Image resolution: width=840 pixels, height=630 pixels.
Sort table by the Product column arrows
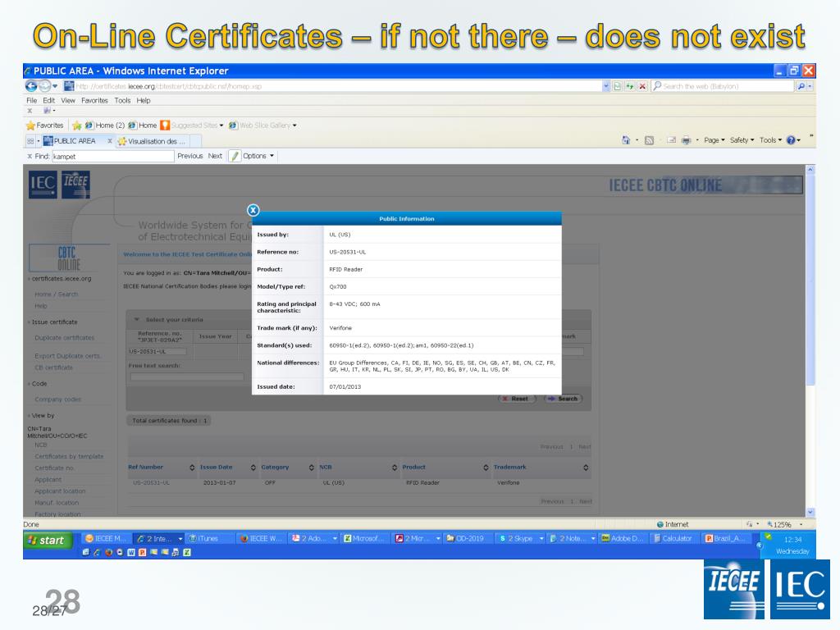point(486,468)
